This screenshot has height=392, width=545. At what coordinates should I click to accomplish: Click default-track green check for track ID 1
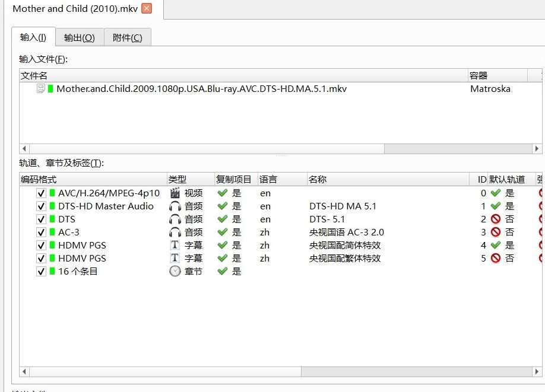click(496, 206)
